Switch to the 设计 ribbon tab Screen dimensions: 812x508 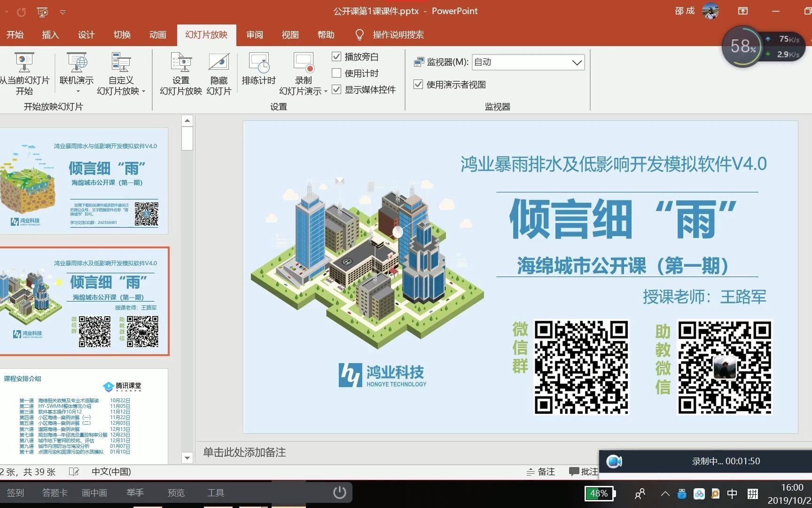click(x=86, y=35)
